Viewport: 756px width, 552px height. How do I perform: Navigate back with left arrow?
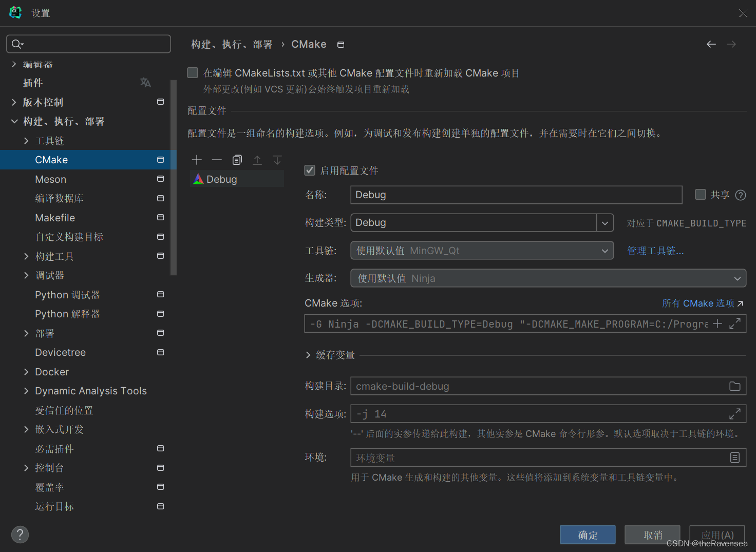[x=711, y=45]
